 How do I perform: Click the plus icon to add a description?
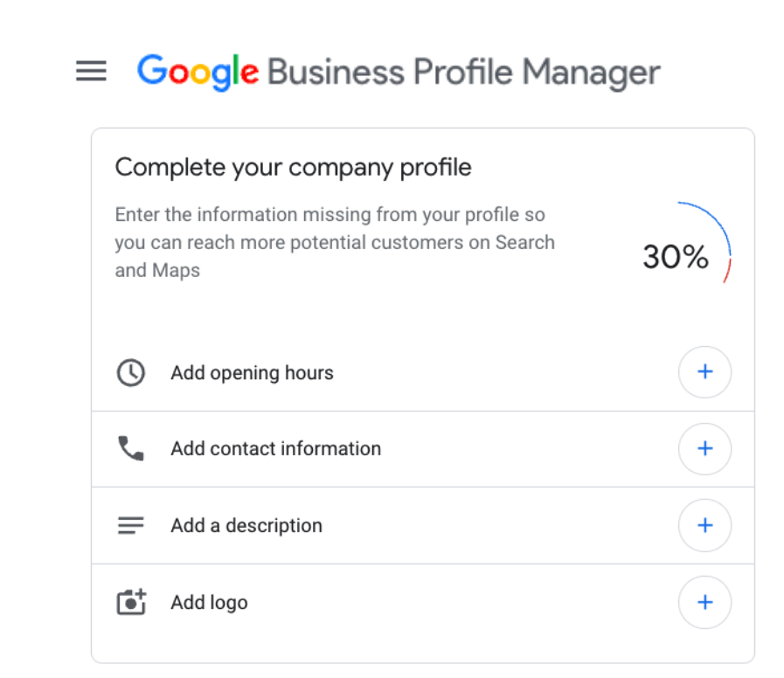[704, 525]
